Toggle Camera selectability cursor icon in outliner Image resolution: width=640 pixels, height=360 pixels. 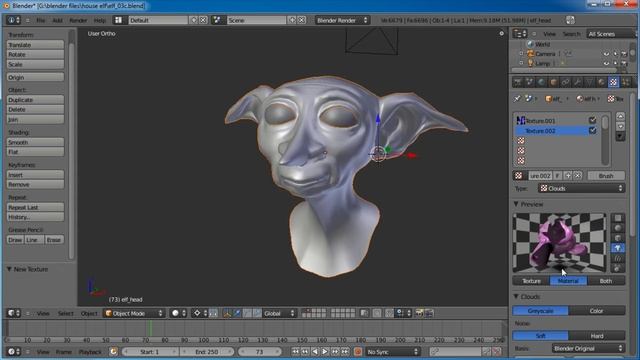615,54
